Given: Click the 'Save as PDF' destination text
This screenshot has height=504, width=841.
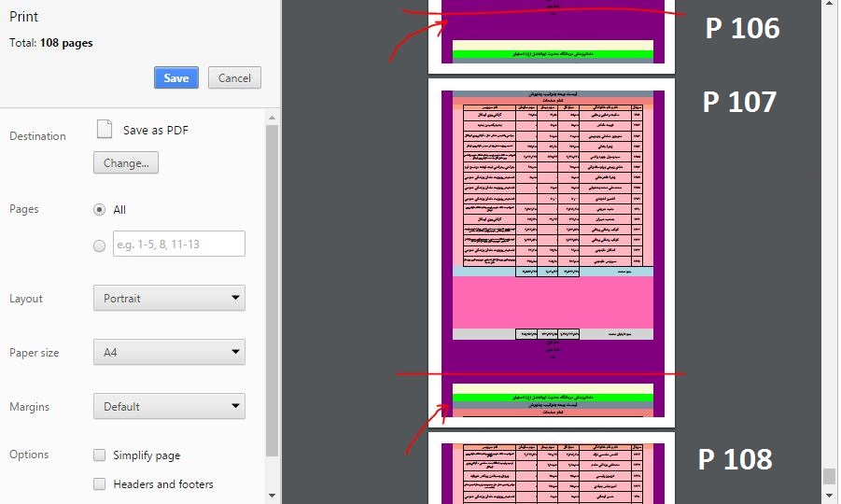Looking at the screenshot, I should pyautogui.click(x=156, y=131).
